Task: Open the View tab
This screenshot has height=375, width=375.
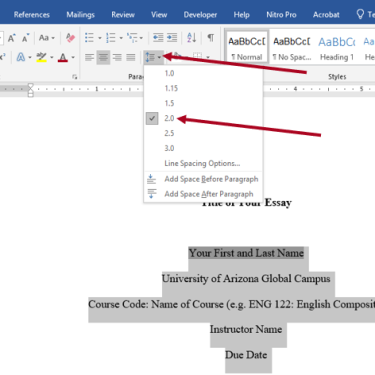Action: click(x=159, y=15)
